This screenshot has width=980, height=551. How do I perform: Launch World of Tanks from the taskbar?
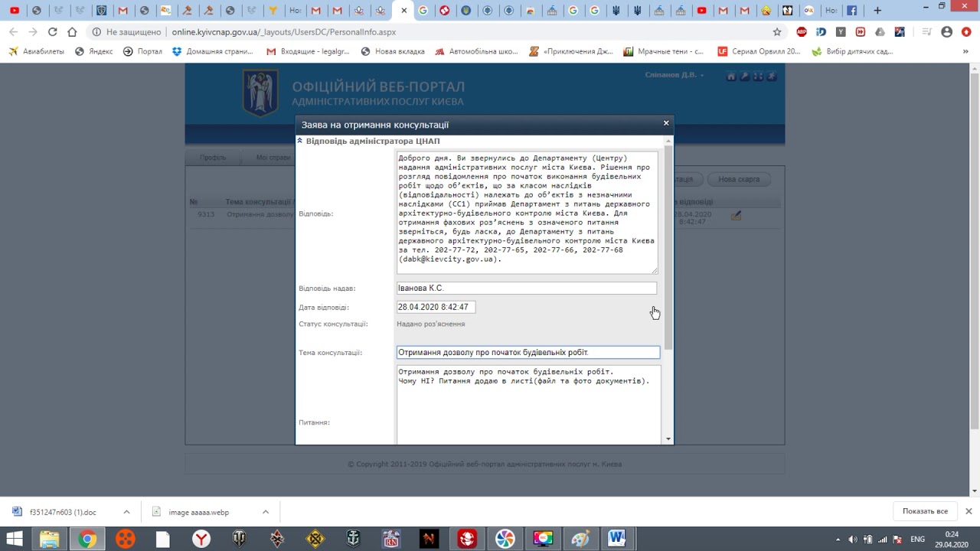pos(239,540)
